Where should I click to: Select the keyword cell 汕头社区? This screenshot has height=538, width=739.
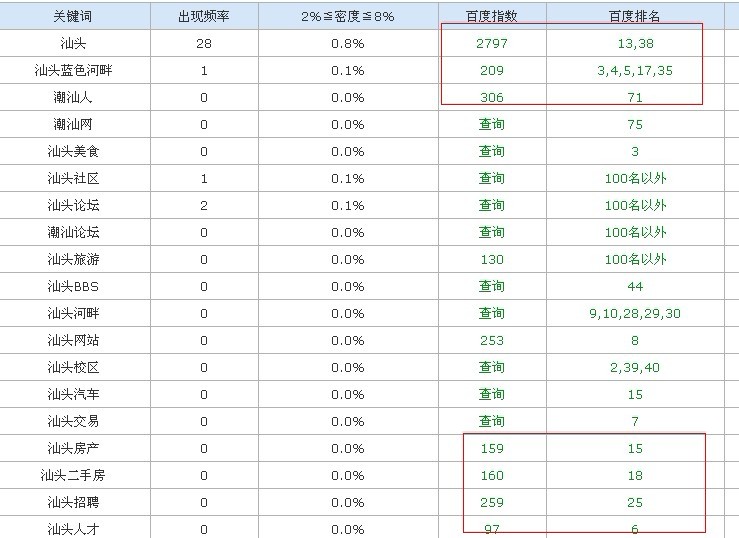click(74, 178)
